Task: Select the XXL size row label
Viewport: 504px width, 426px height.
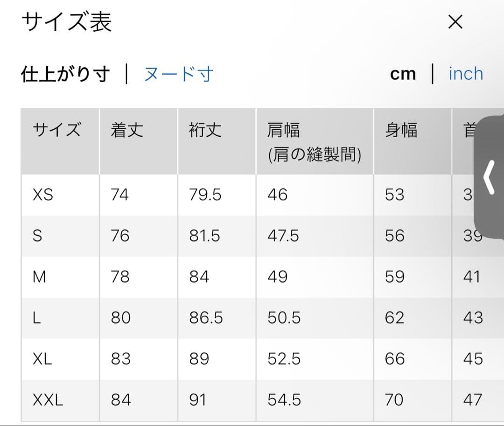Action: (x=48, y=400)
